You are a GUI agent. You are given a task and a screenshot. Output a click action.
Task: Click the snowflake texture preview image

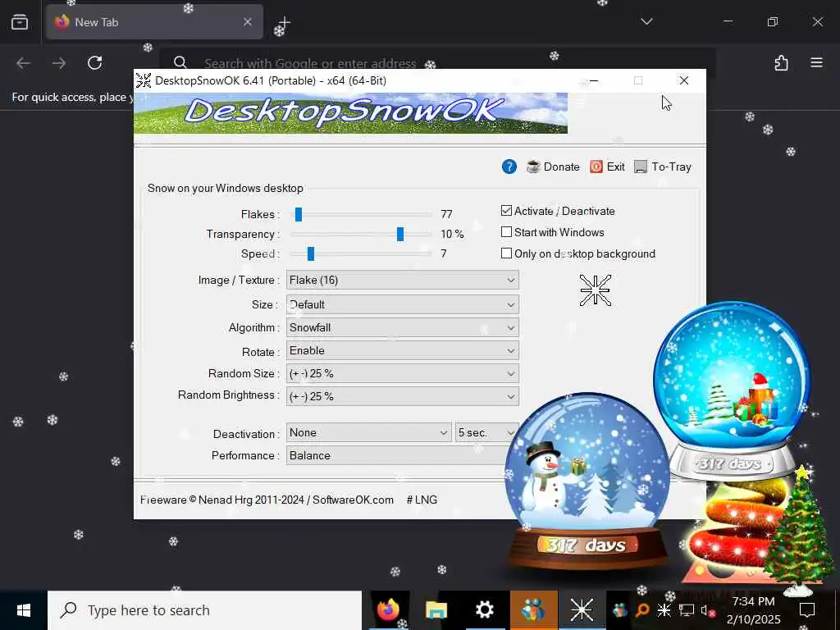click(x=596, y=290)
